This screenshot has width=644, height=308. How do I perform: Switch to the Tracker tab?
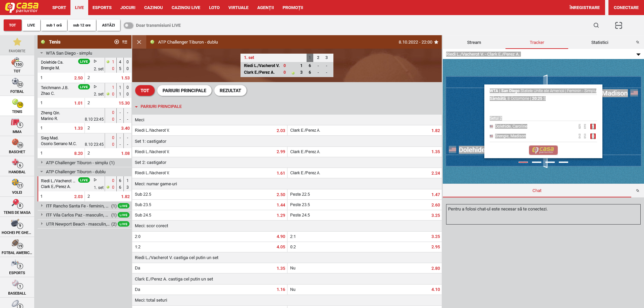537,42
